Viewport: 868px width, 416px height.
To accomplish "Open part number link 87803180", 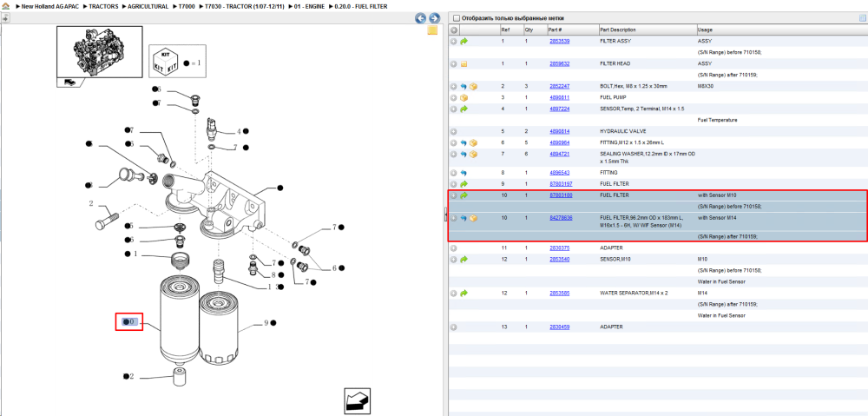I will (x=560, y=195).
